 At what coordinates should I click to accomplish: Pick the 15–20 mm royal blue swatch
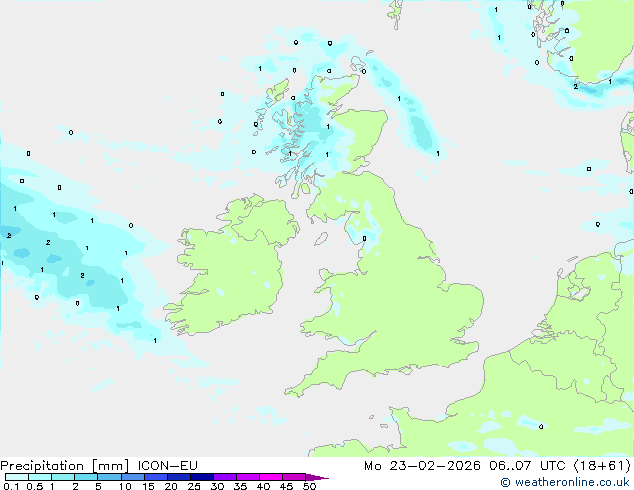(x=156, y=477)
